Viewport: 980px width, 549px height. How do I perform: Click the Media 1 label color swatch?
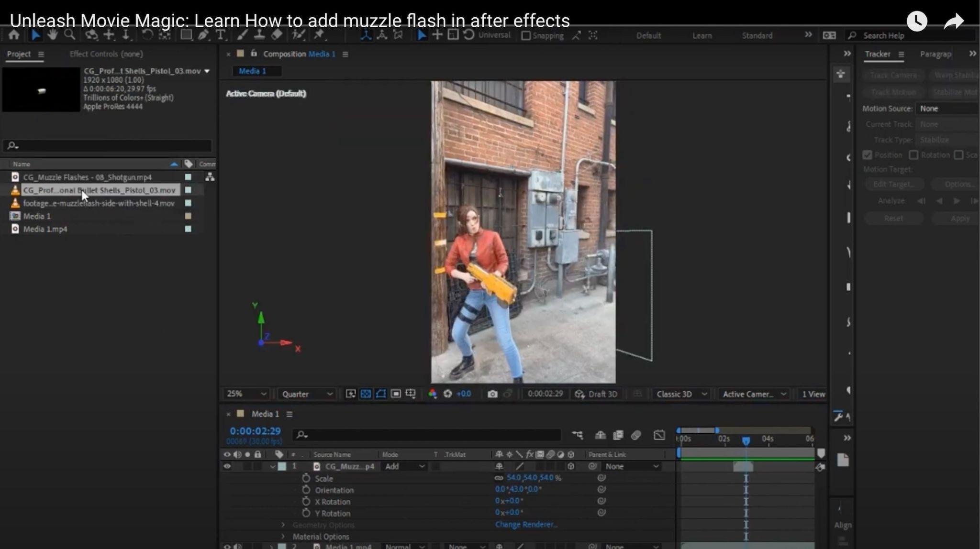click(188, 216)
